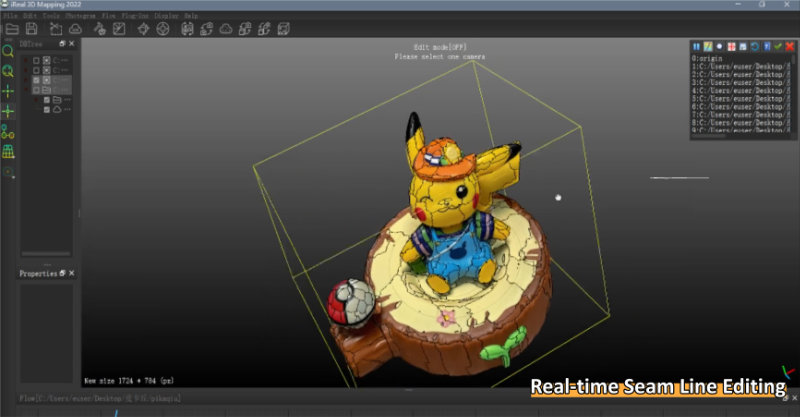Click the second cloud icon in top toolbar
This screenshot has width=800, height=417.
click(226, 29)
